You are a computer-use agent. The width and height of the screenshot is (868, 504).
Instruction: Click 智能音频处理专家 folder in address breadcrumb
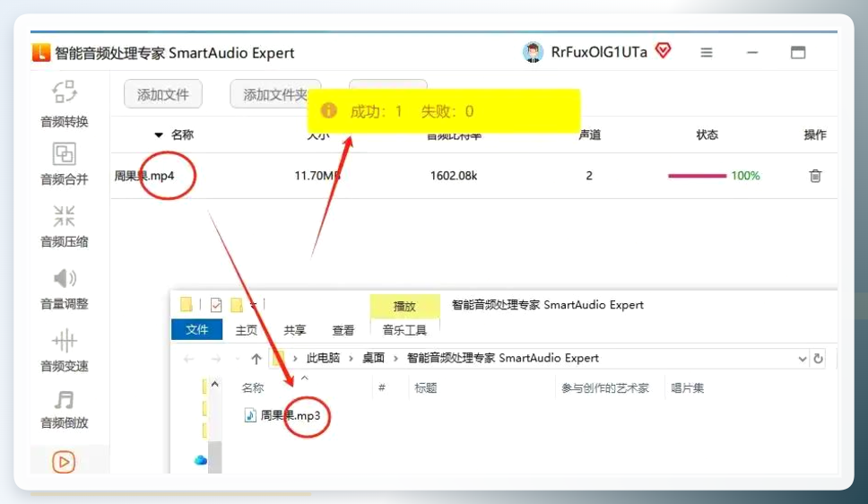(x=503, y=359)
